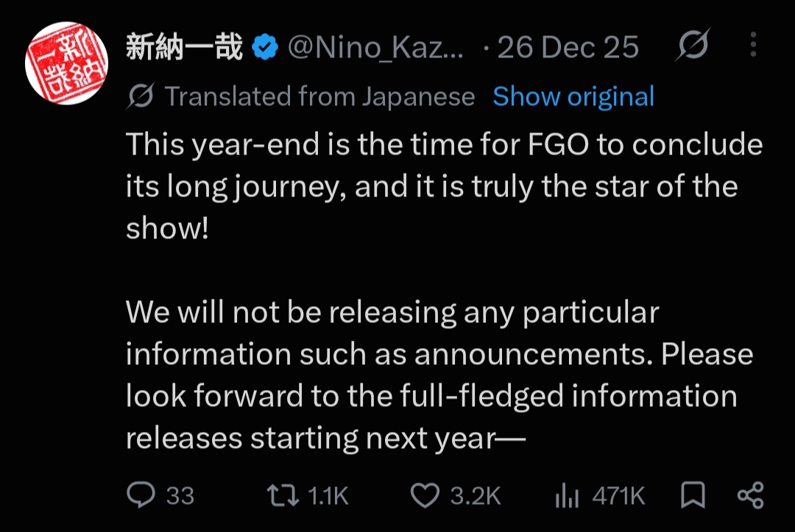This screenshot has height=532, width=795.
Task: Click the 471K views count
Action: click(618, 495)
